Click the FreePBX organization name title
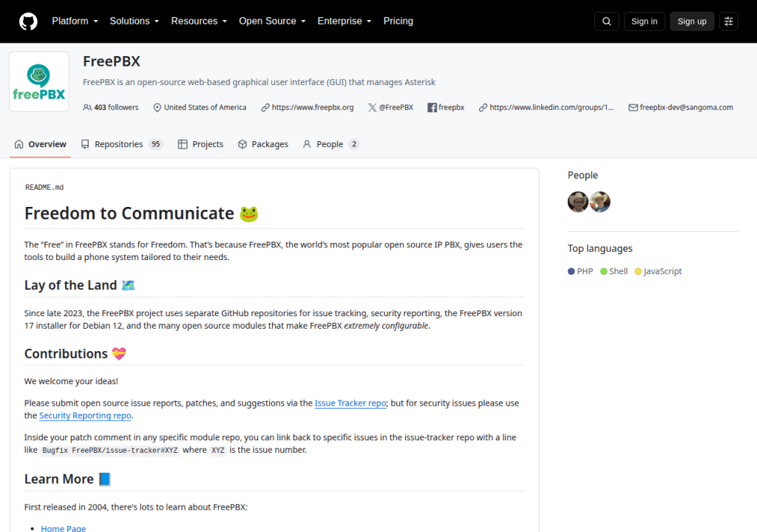The height and width of the screenshot is (532, 757). (x=112, y=61)
